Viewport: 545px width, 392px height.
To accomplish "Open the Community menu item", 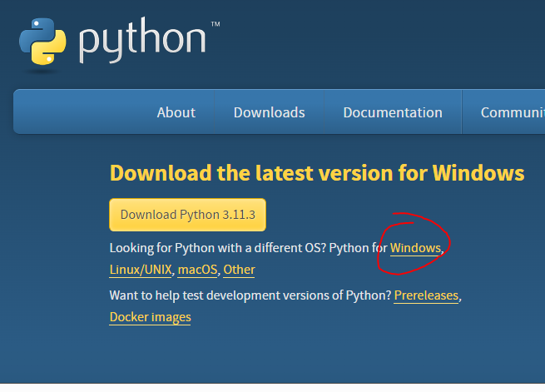I will [513, 112].
